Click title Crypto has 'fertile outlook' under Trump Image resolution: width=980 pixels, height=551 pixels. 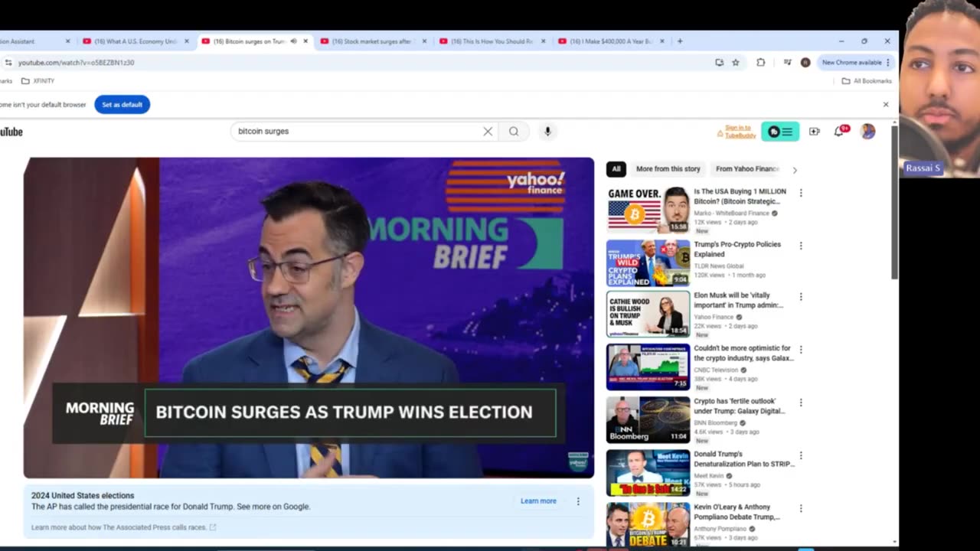tap(739, 406)
